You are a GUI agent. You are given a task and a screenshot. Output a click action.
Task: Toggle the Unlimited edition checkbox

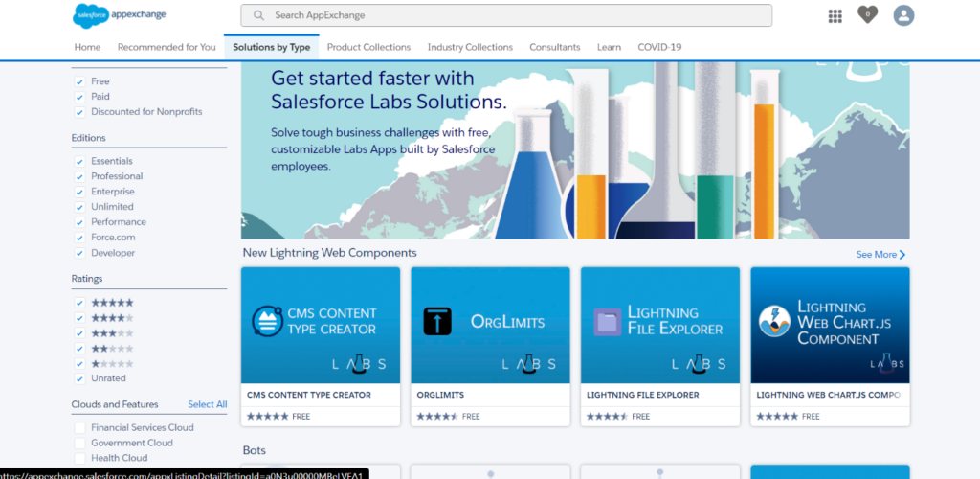coord(79,207)
